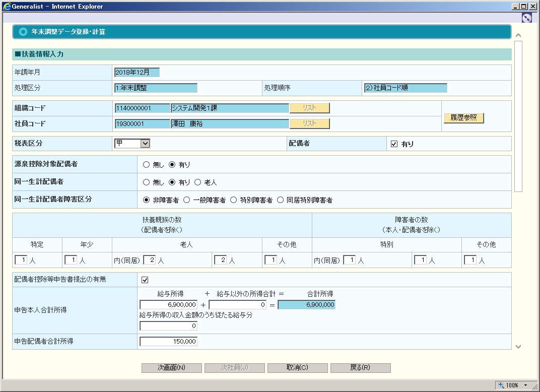The height and width of the screenshot is (392, 540).
Task: Uncheck 配偶者控除等申告書提出の有無 checkbox
Action: (x=145, y=280)
